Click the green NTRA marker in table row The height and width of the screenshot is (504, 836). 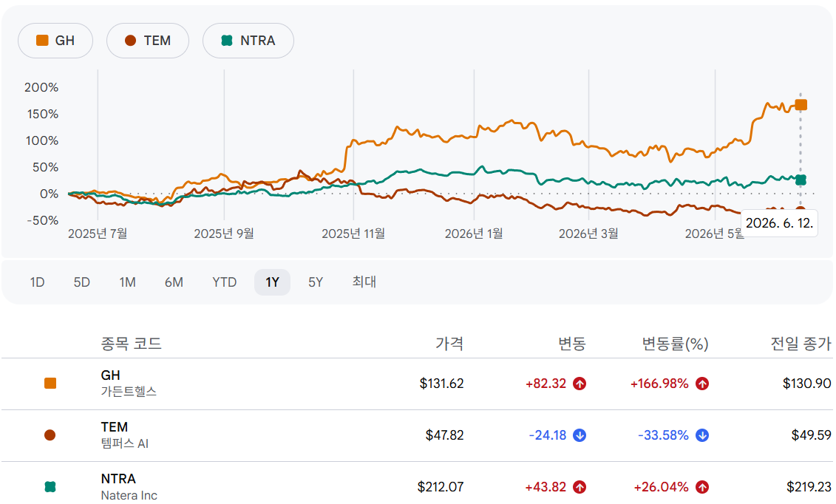[x=50, y=487]
